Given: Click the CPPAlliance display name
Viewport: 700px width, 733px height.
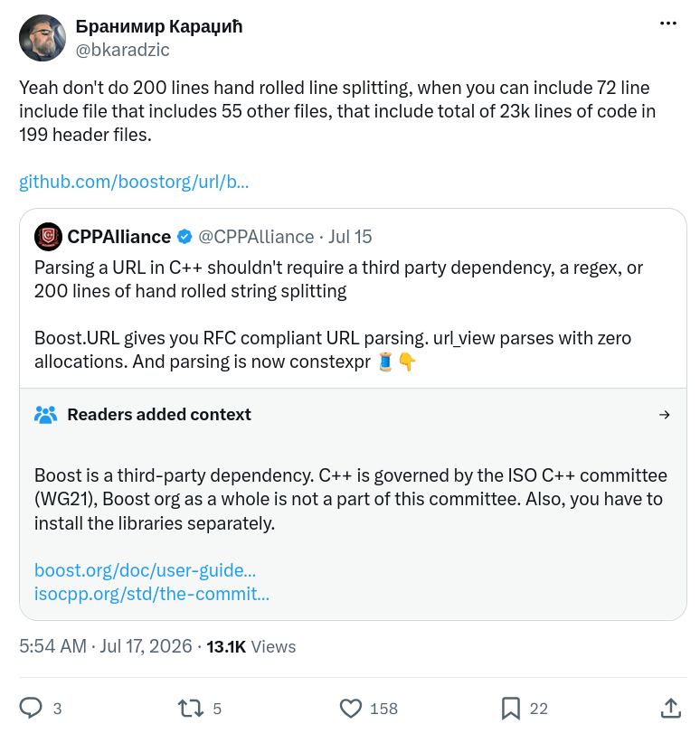Looking at the screenshot, I should 119,237.
